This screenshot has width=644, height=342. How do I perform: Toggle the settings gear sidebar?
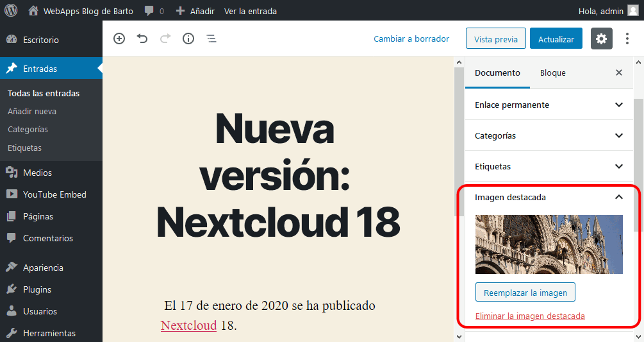click(x=601, y=38)
